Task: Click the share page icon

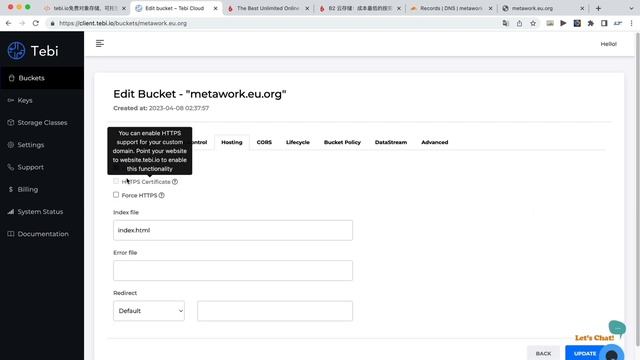Action: coord(519,23)
